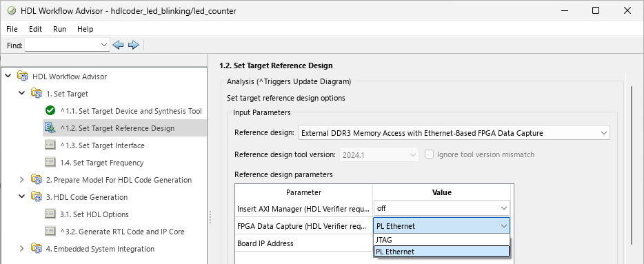
Task: Select 3.2 Generate RTL Code and IP Core
Action: coord(123,232)
